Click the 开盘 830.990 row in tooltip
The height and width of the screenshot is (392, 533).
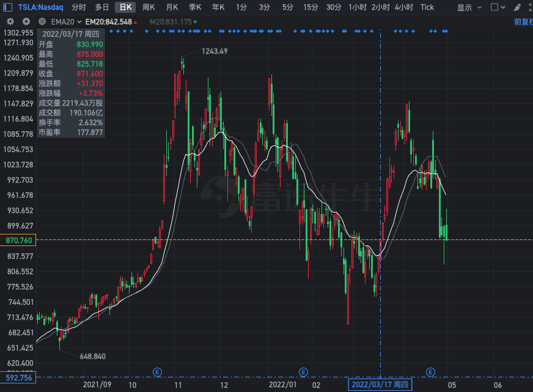[71, 44]
